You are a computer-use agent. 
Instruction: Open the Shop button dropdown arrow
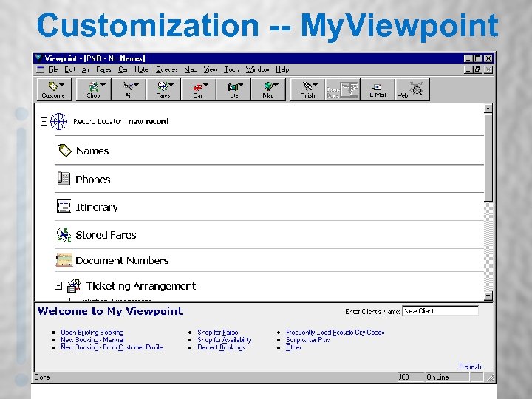tap(103, 85)
